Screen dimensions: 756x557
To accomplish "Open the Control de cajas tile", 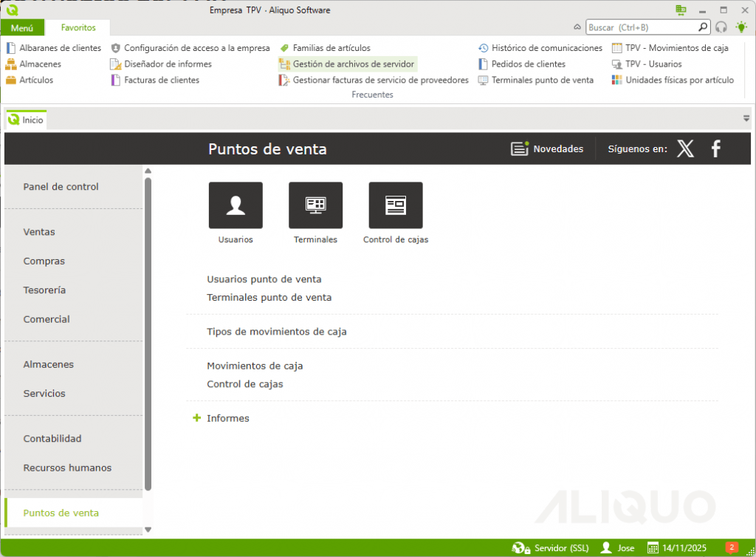I will tap(395, 205).
